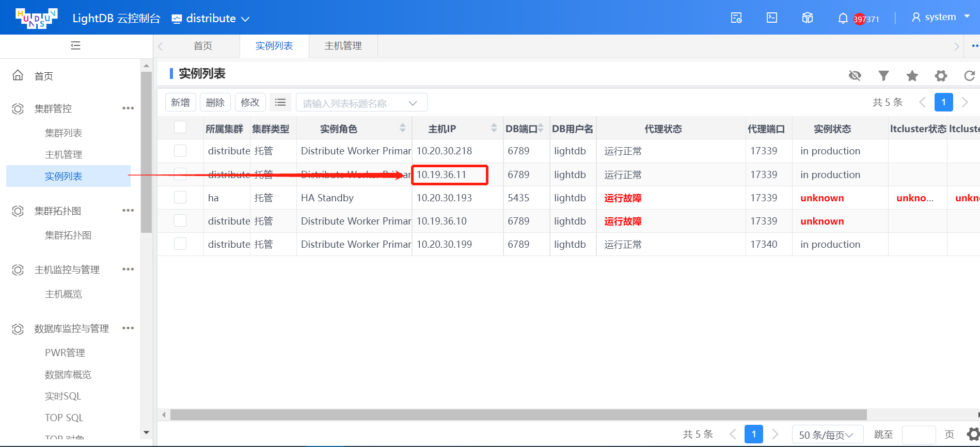This screenshot has height=447, width=980.
Task: Click the list view icon button beside 修改
Action: (x=280, y=102)
